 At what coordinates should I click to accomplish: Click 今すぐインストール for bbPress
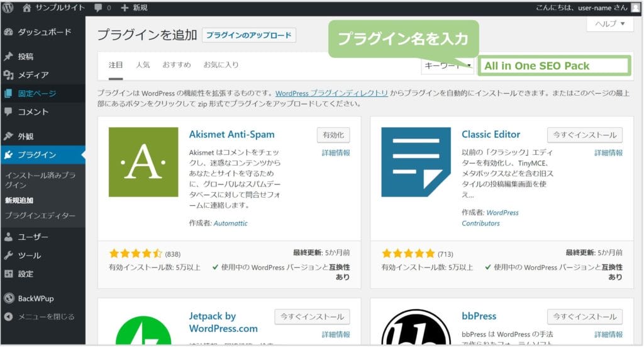[x=585, y=317]
